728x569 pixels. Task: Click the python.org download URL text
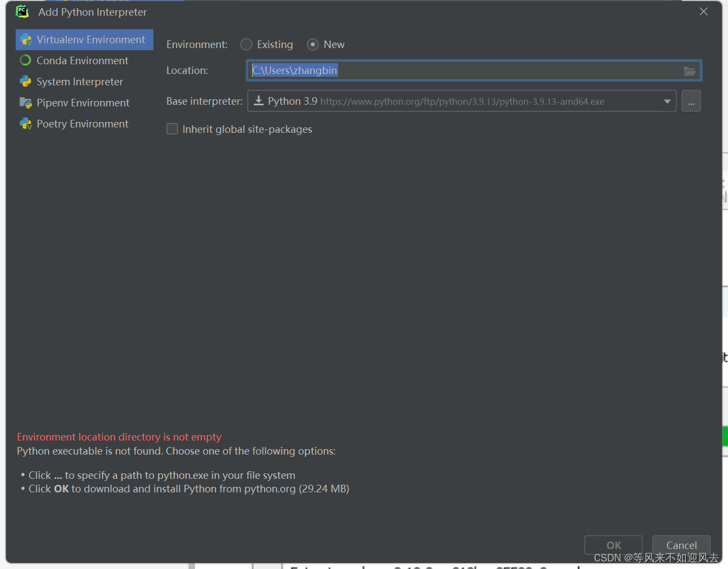462,101
